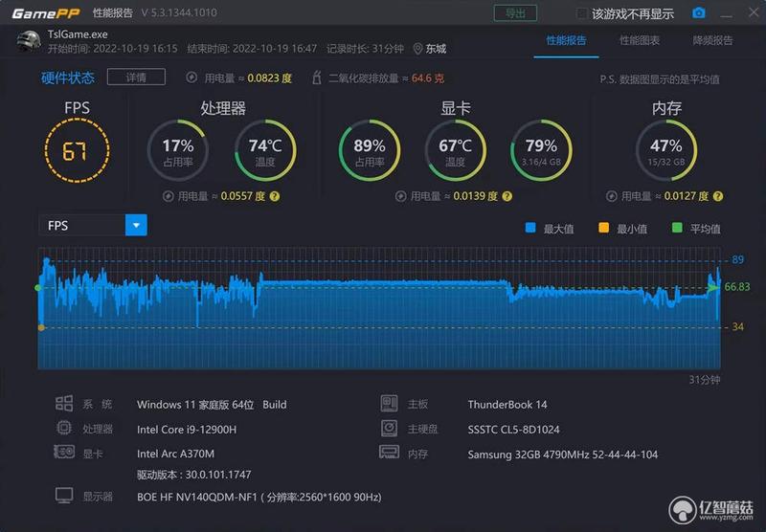Switch to the 降频报告 tab

[x=712, y=40]
